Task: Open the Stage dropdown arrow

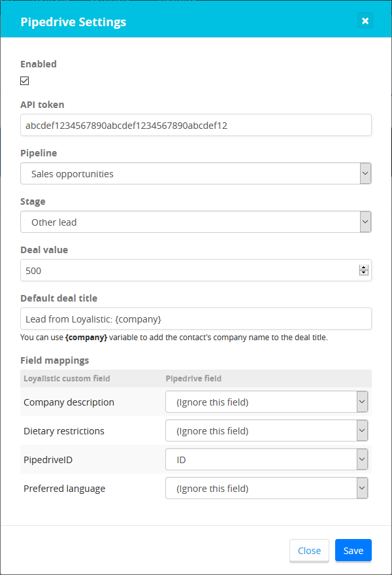Action: 364,222
